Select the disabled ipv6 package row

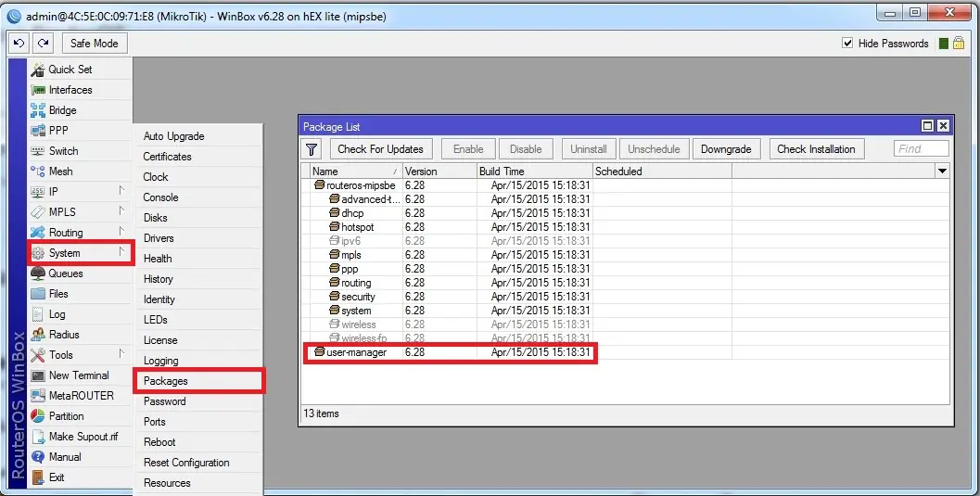pos(625,241)
